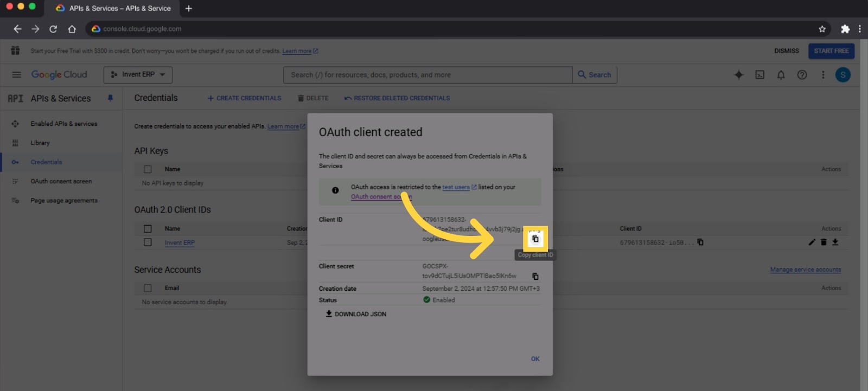Bookmark this page with star icon
This screenshot has height=391, width=868.
pos(822,29)
